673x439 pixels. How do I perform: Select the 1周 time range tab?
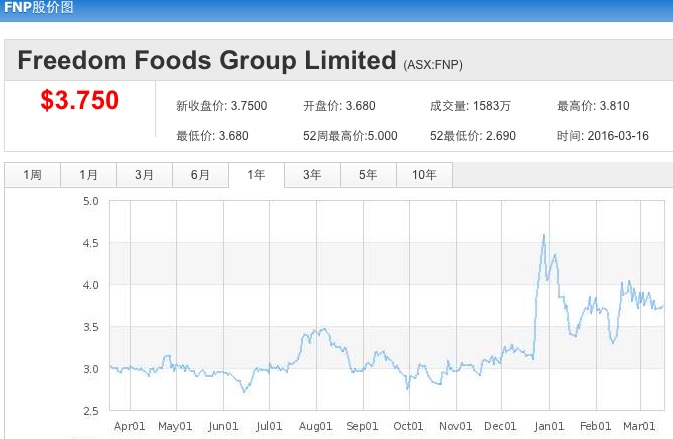[x=32, y=175]
